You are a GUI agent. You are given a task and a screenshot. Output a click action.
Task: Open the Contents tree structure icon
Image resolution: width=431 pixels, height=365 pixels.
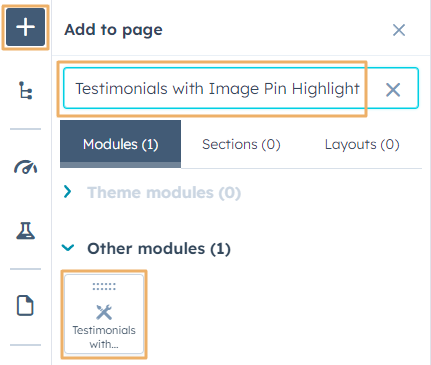click(x=25, y=90)
